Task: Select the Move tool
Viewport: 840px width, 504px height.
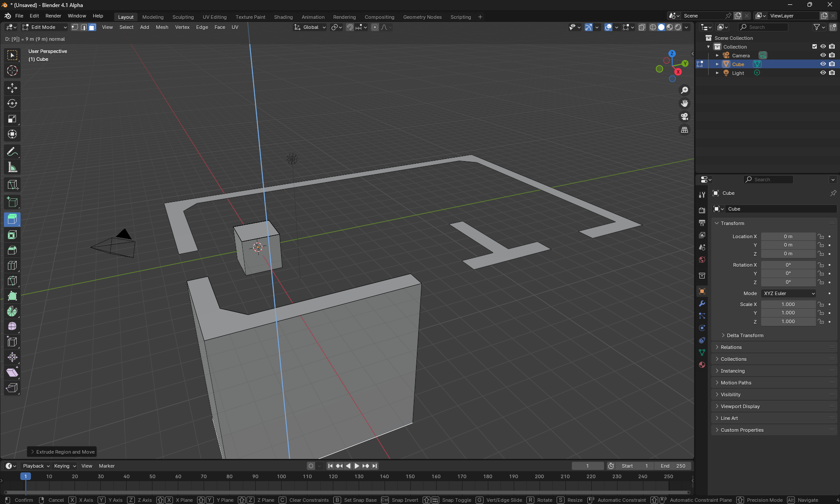Action: point(12,88)
